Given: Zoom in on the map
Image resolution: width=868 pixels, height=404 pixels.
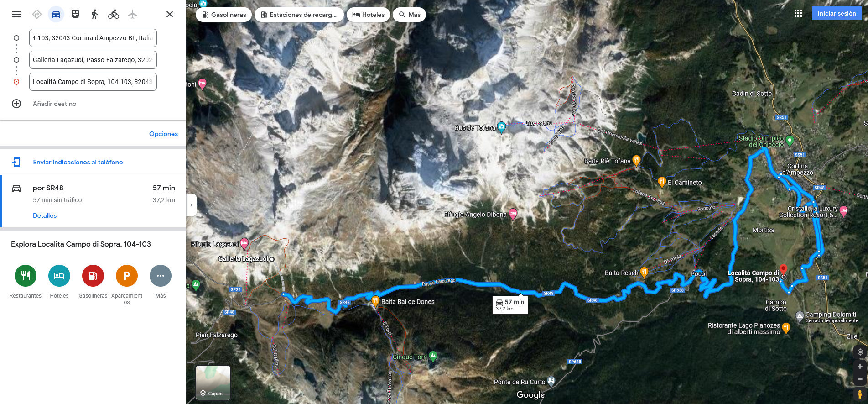Looking at the screenshot, I should point(860,367).
